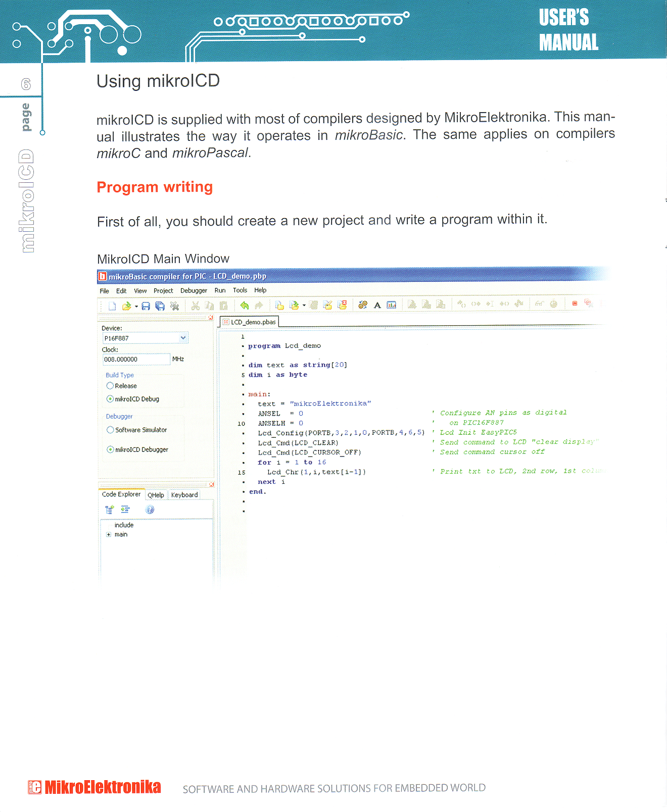Open the dropdown arrow beside Open Project
The image size is (667, 812).
coord(304,306)
